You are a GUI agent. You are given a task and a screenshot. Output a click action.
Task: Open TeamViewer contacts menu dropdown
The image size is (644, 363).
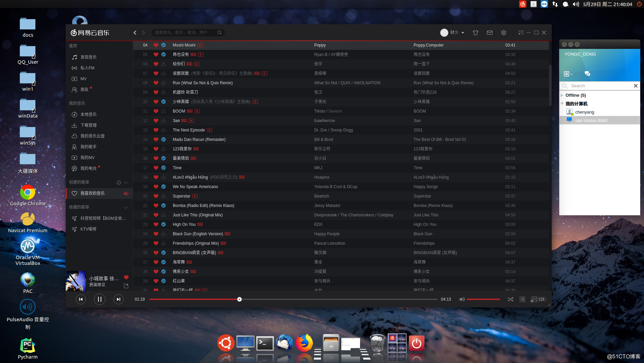(x=568, y=74)
